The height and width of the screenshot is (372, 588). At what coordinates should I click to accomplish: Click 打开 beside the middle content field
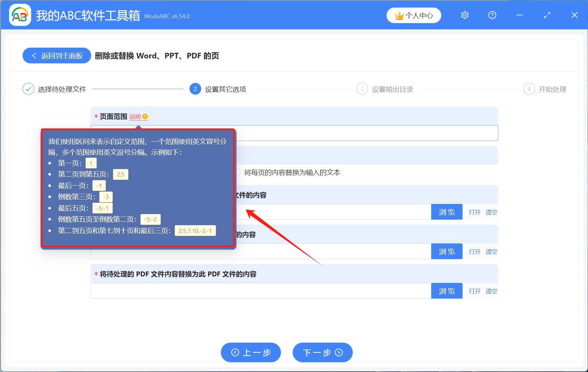[474, 252]
